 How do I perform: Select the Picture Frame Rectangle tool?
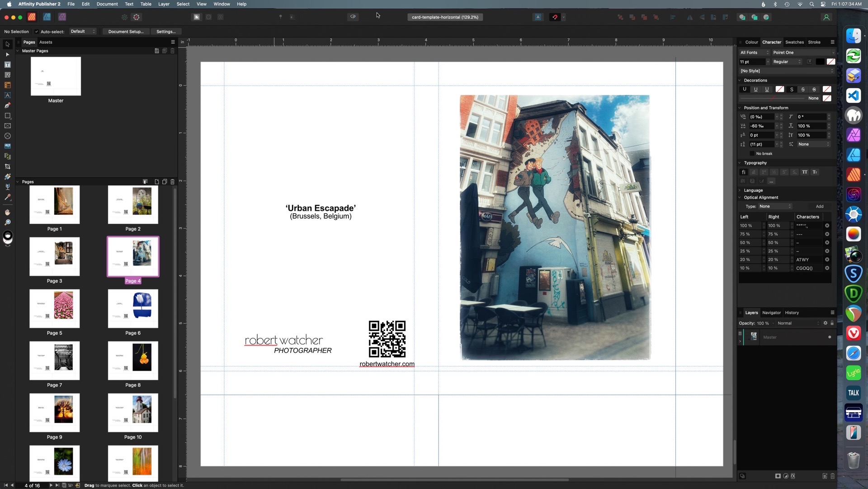(7, 126)
